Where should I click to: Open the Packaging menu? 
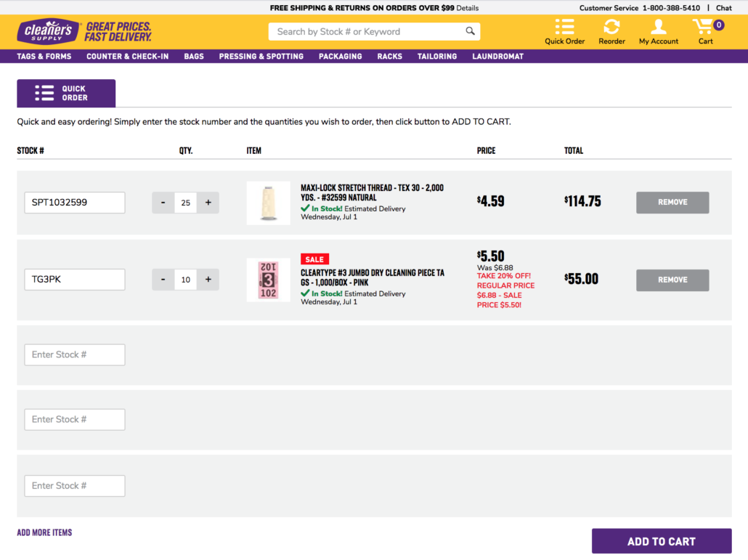tap(340, 56)
